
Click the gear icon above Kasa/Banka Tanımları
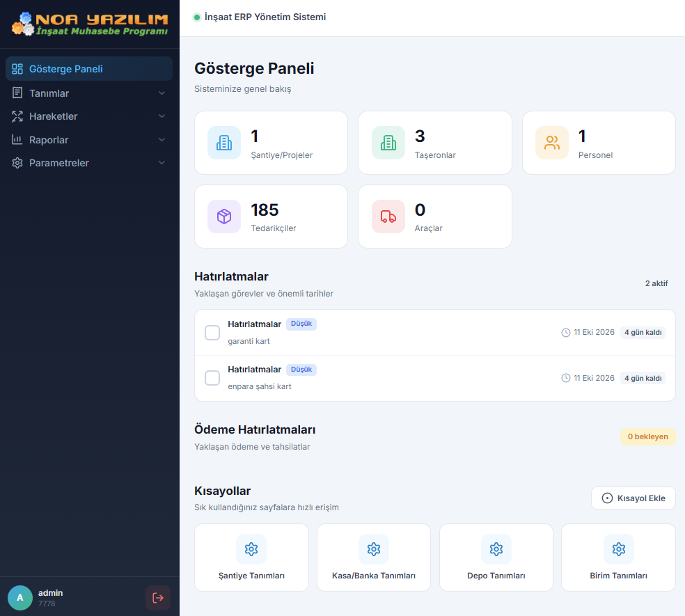pyautogui.click(x=374, y=549)
